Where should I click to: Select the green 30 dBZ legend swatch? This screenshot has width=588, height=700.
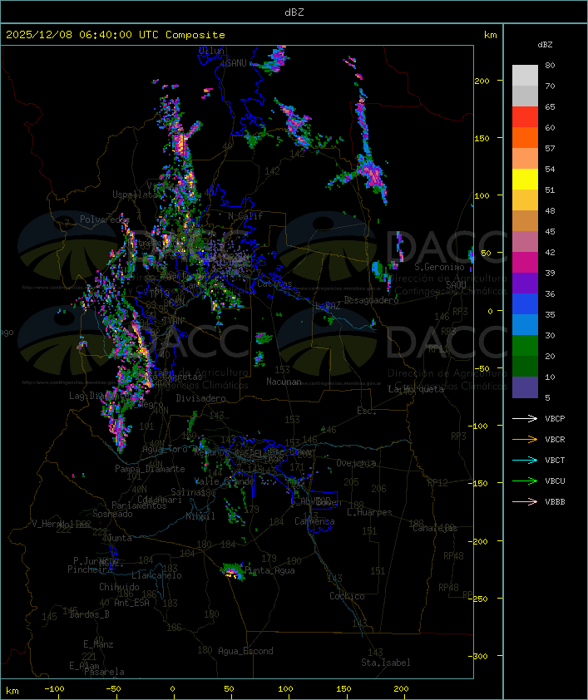(x=525, y=346)
